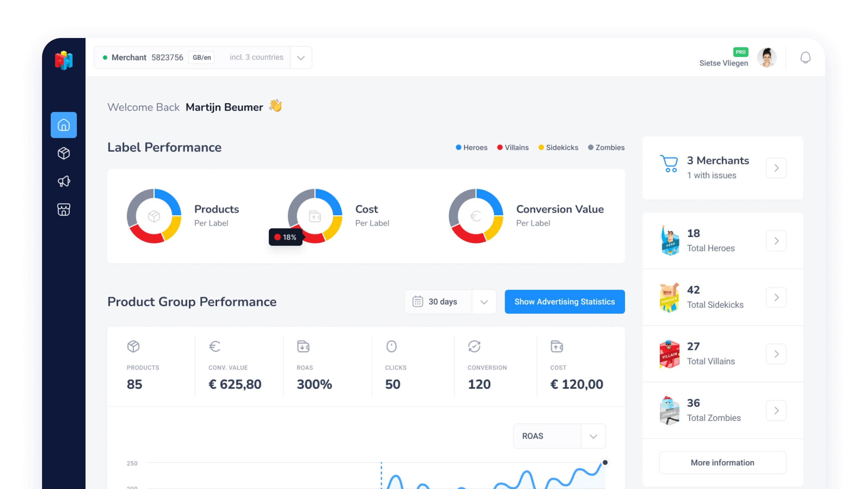
Task: Open the Store sidebar icon
Action: point(64,210)
